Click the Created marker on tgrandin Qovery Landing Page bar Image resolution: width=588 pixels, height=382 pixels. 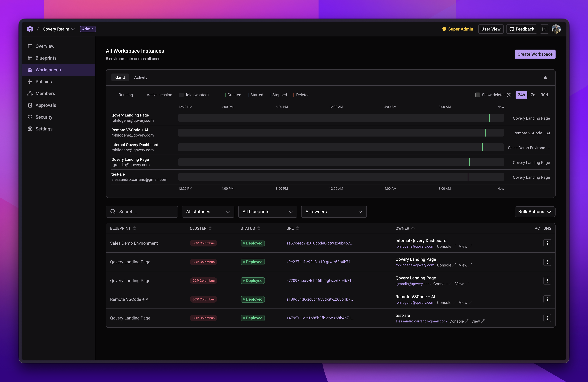(469, 162)
